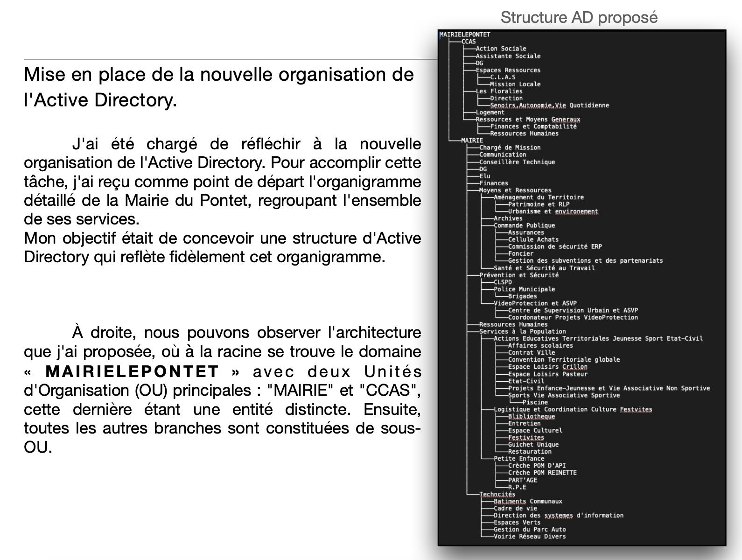Select 'Prévention et Sécurité' node

(x=519, y=275)
